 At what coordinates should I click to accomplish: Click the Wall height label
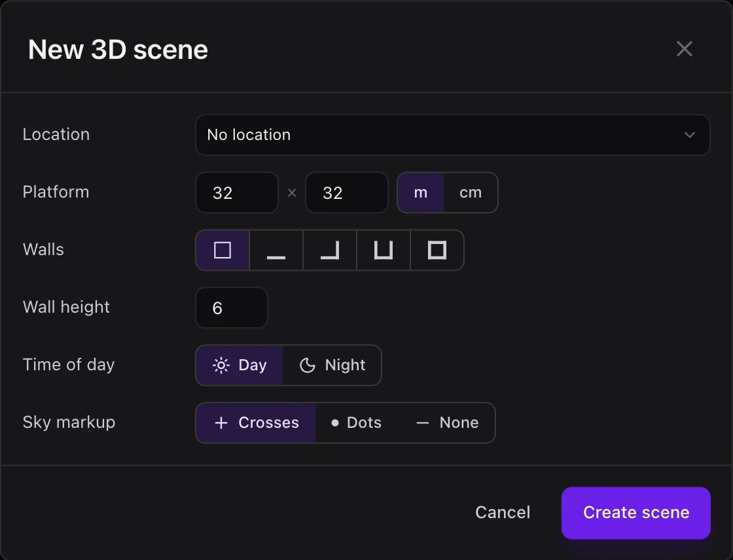pyautogui.click(x=66, y=307)
